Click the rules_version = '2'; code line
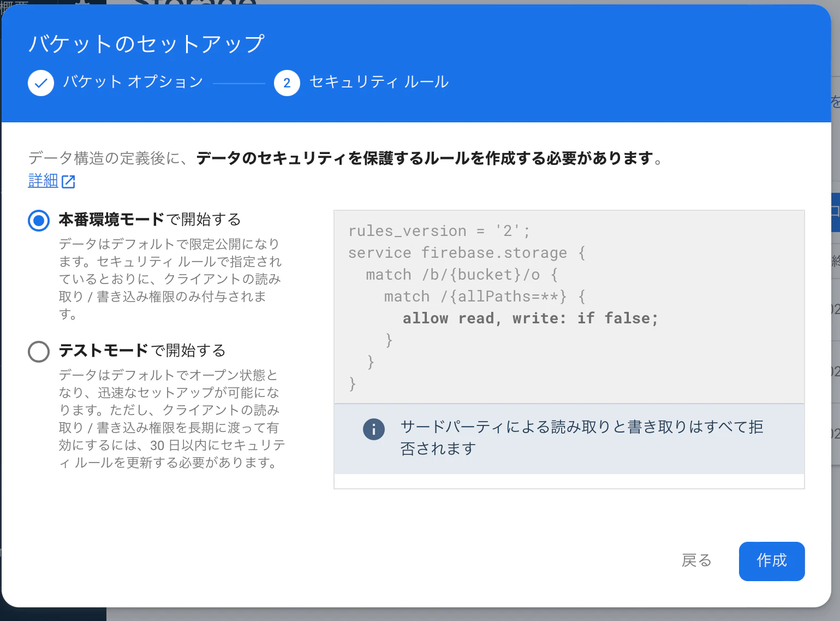 coord(439,231)
